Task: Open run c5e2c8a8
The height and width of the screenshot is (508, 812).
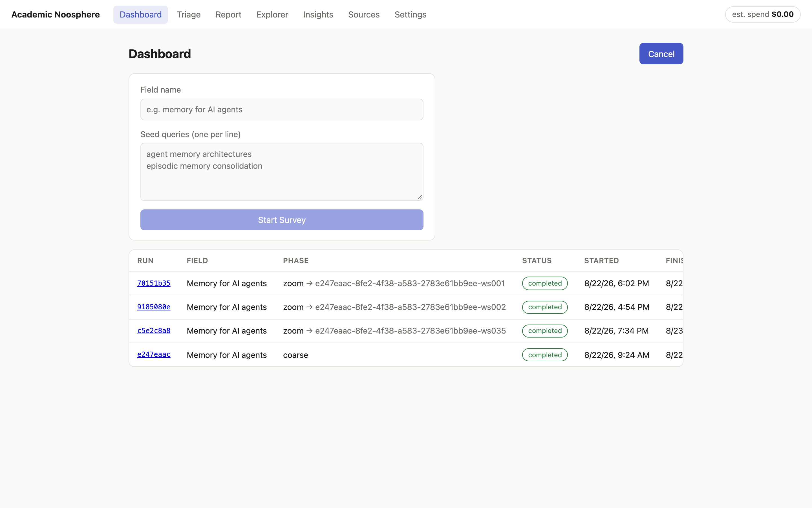Action: (154, 331)
